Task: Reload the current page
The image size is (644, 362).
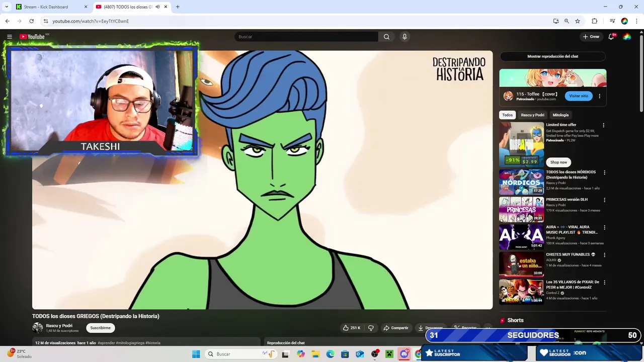Action: coord(31,21)
